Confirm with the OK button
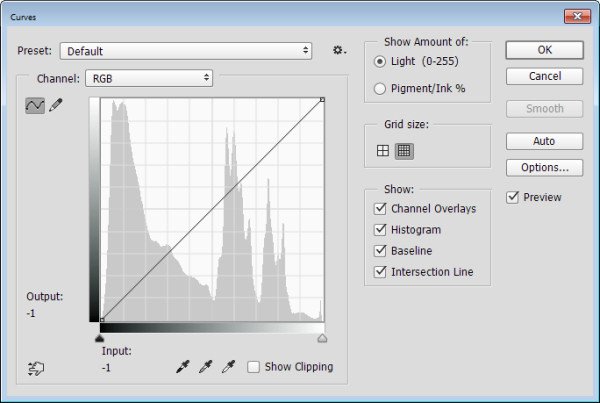600x403 pixels. point(545,50)
